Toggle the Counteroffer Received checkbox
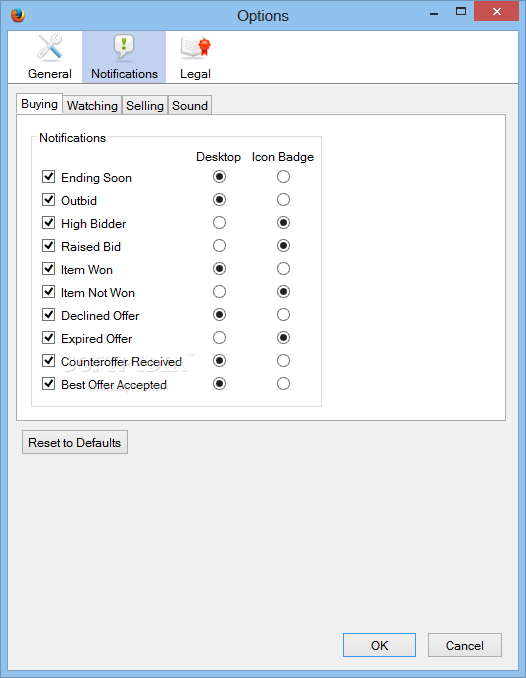 48,361
